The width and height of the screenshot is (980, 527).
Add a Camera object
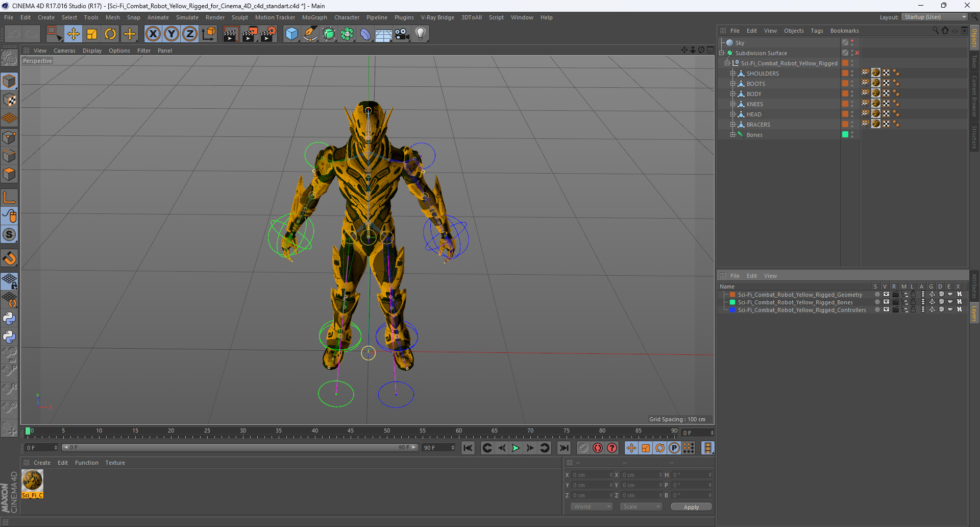(402, 34)
